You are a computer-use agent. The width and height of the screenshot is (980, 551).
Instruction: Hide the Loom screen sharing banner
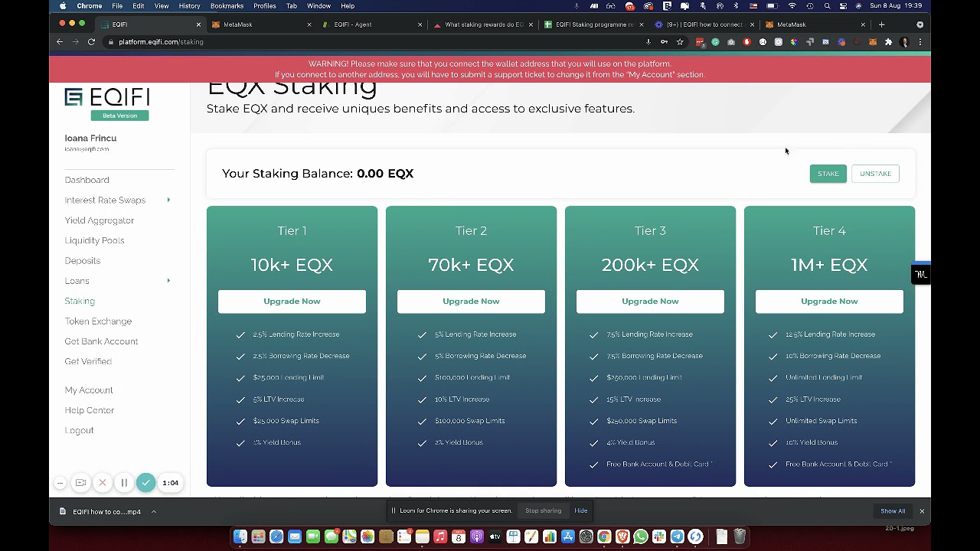581,510
